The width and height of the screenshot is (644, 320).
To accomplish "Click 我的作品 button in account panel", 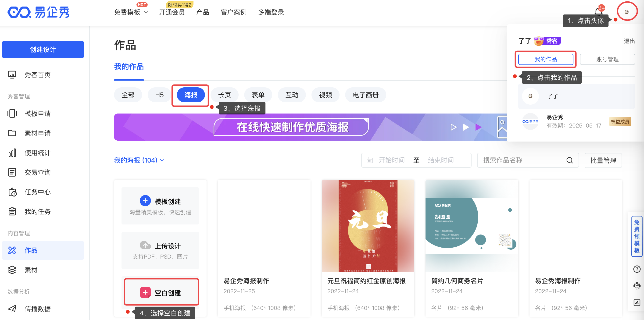I will [546, 60].
